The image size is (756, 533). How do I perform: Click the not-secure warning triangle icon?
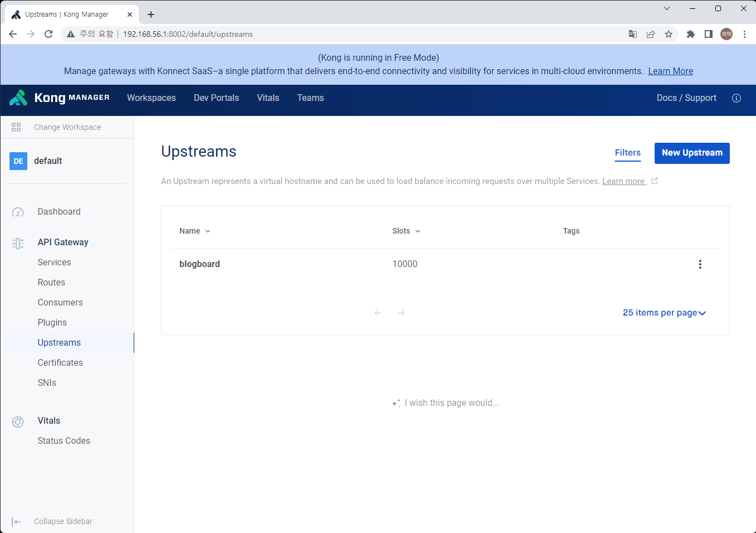point(71,34)
